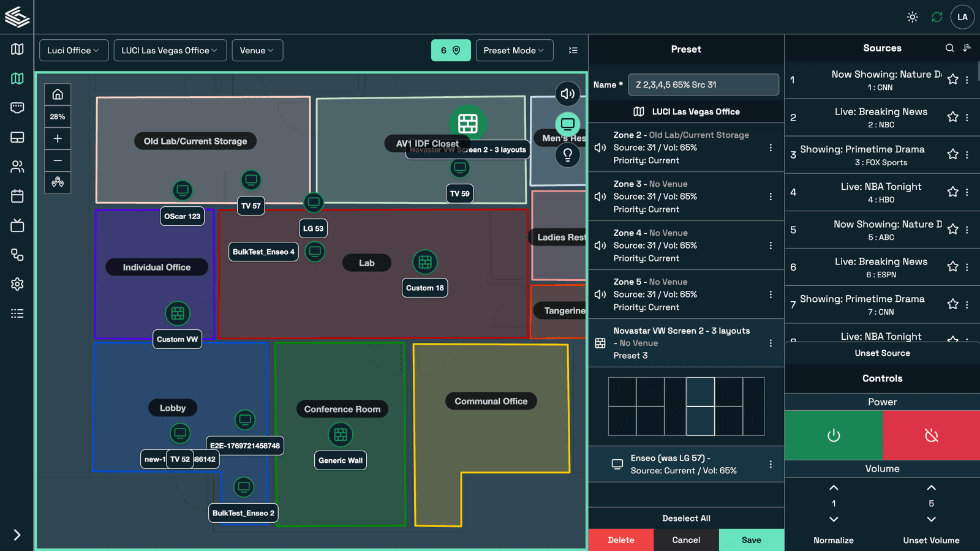This screenshot has height=551, width=980.
Task: Open the Preset Mode dropdown
Action: (514, 50)
